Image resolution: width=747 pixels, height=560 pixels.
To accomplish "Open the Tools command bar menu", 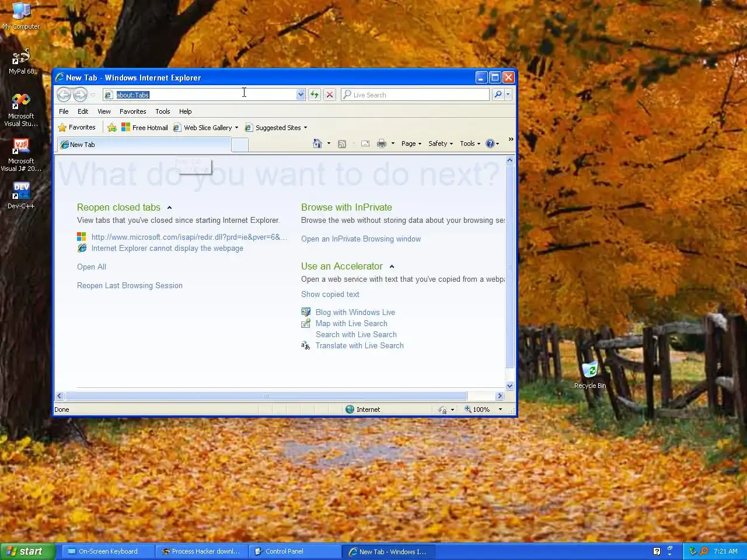I will pyautogui.click(x=470, y=143).
